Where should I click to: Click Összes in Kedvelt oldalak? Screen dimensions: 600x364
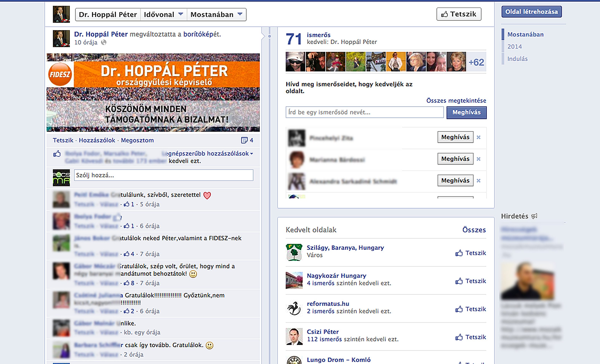(x=474, y=230)
